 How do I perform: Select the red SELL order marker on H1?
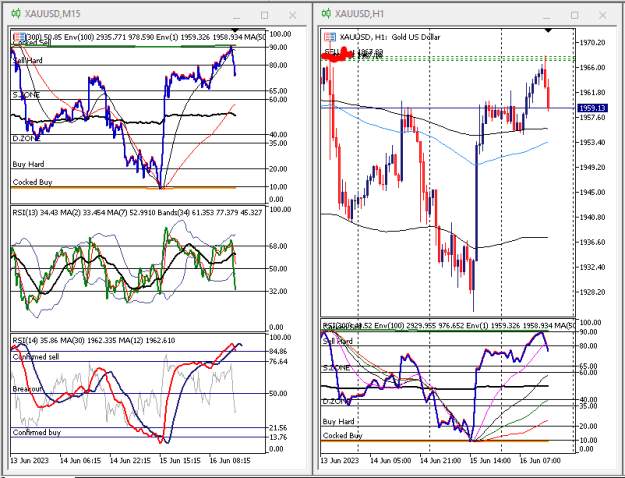[x=338, y=55]
